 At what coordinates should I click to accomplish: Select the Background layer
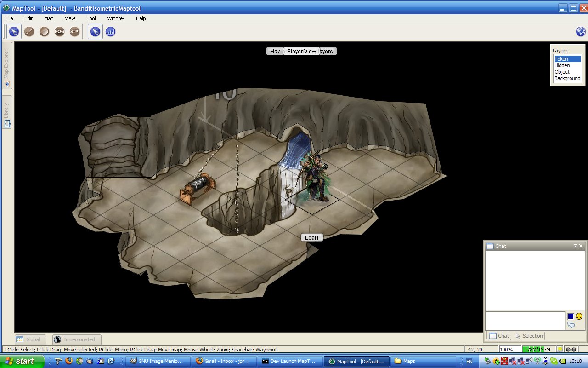[x=567, y=78]
